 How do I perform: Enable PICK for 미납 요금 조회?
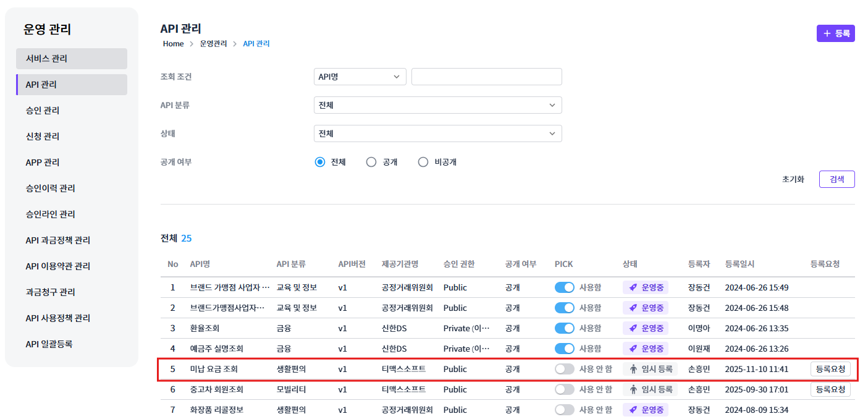[565, 369]
